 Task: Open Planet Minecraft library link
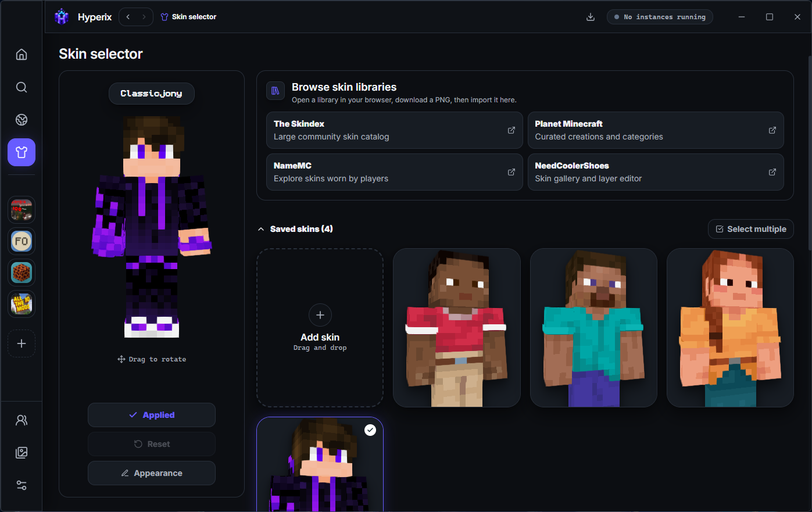(x=656, y=130)
